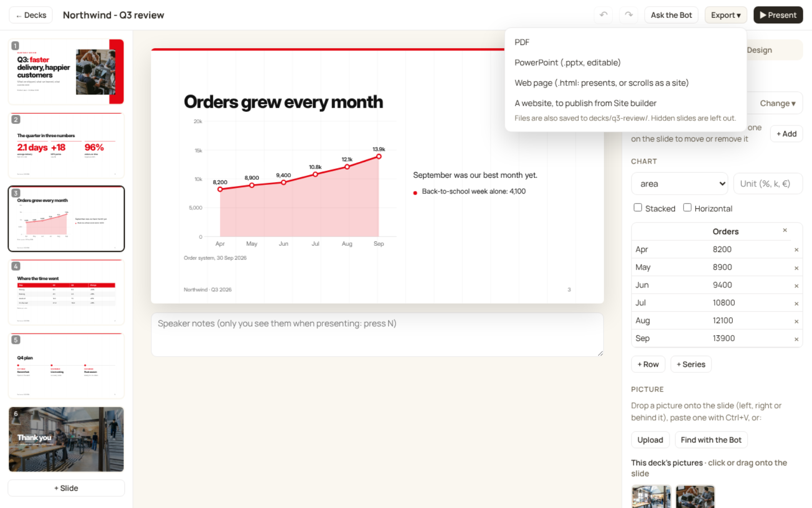
Task: Click the slide title Orders grew every month
Action: tap(283, 102)
